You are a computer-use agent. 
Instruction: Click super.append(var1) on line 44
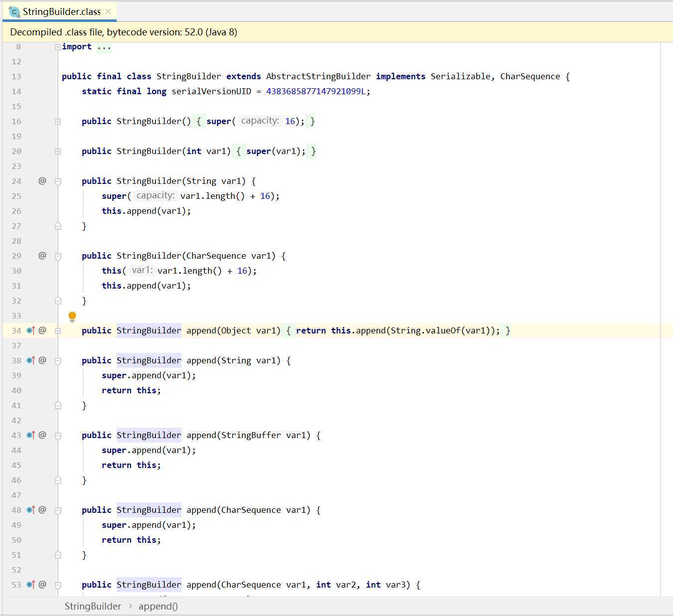[x=147, y=450]
